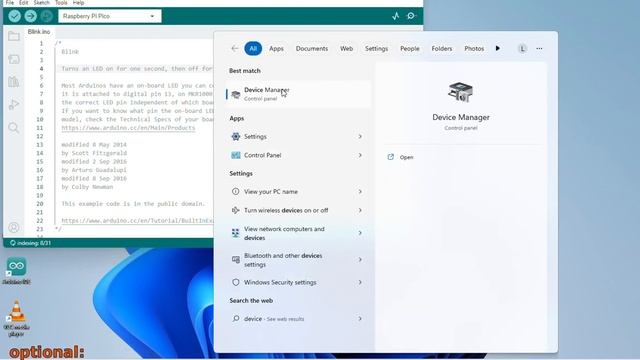Viewport: 640px width, 360px height.
Task: Click the Control Panel icon in Apps results
Action: click(236, 155)
